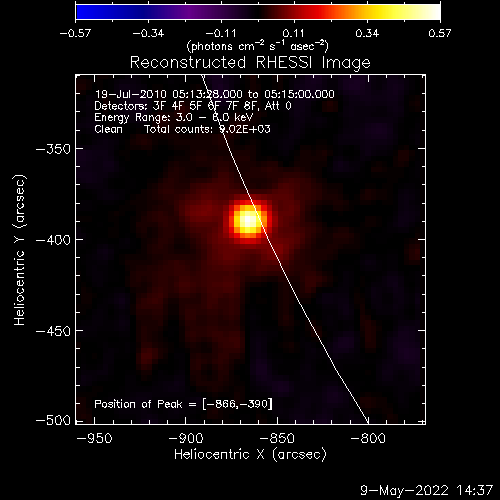Click the 'Reconstructed RHESSI Image' title

point(250,63)
